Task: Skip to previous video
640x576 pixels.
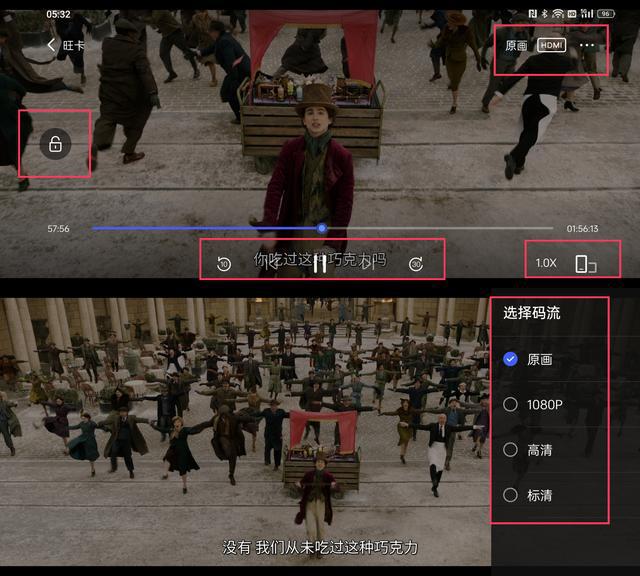Action: coord(272,264)
